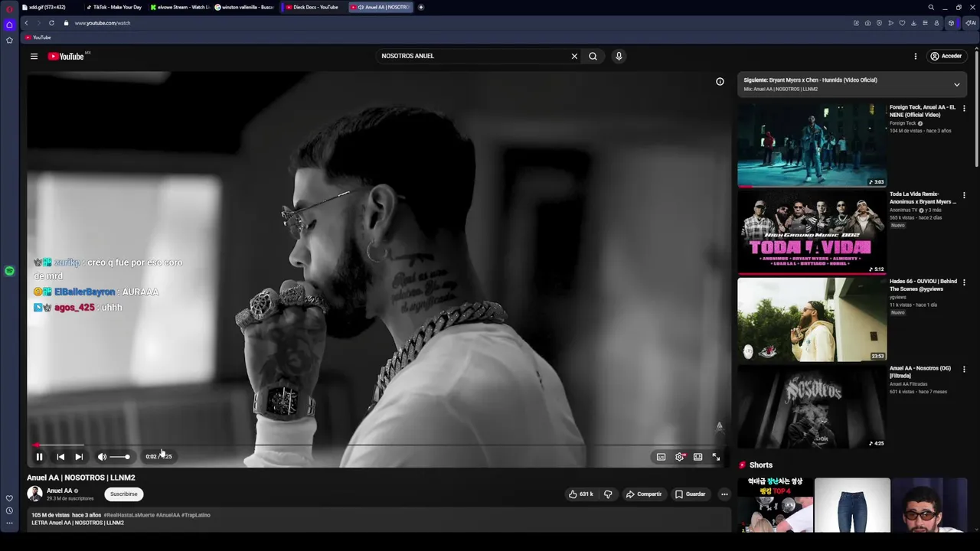Viewport: 980px width, 551px height.
Task: Play the Hades 66 OUVIOU video
Action: click(812, 320)
